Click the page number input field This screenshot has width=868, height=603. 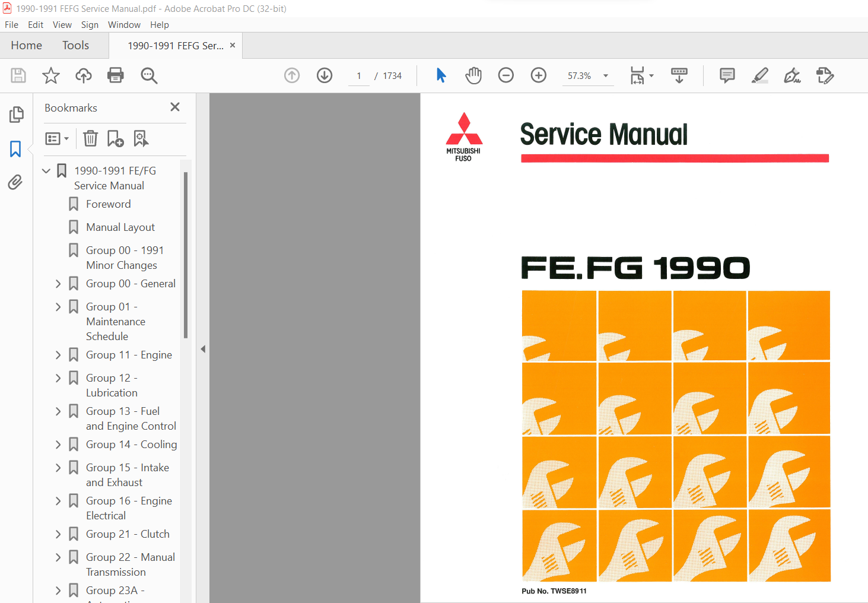[358, 76]
